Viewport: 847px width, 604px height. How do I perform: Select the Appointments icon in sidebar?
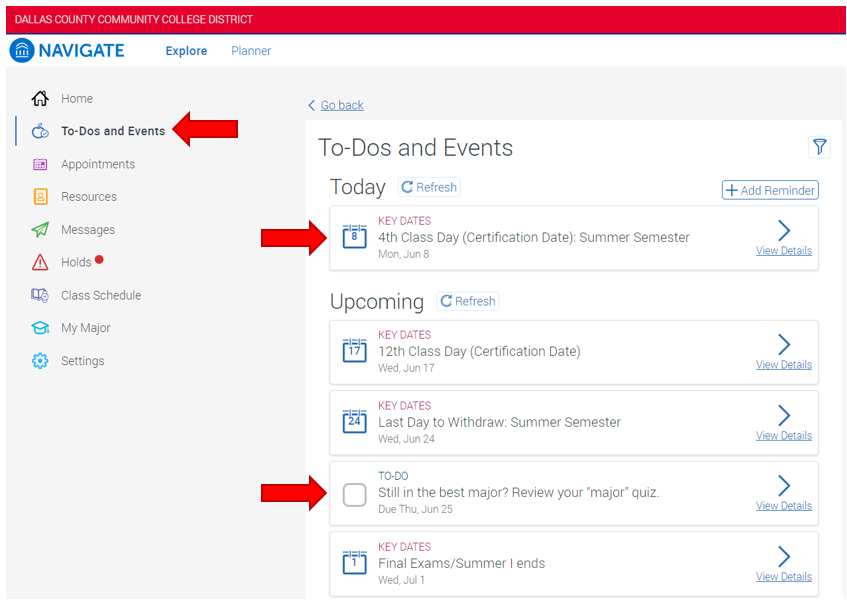[x=41, y=164]
